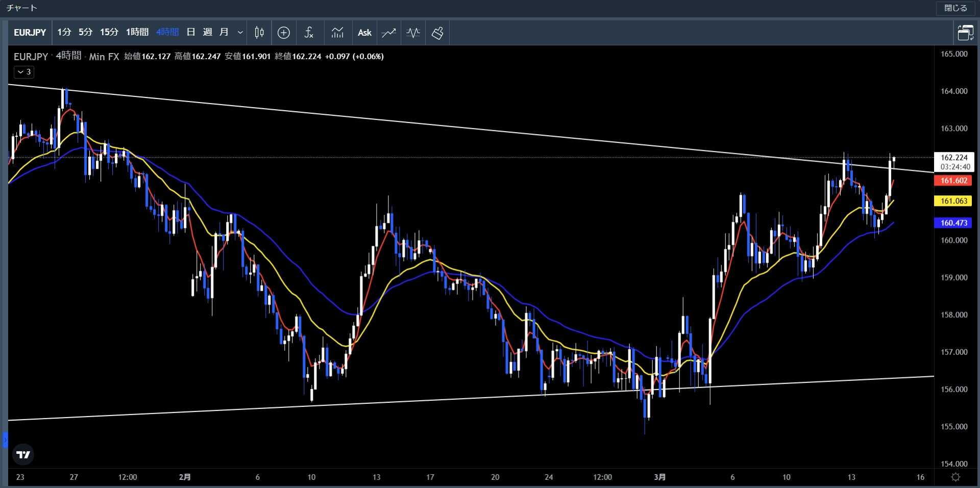Open the candlestick chart type menu
980x488 pixels.
pos(259,33)
